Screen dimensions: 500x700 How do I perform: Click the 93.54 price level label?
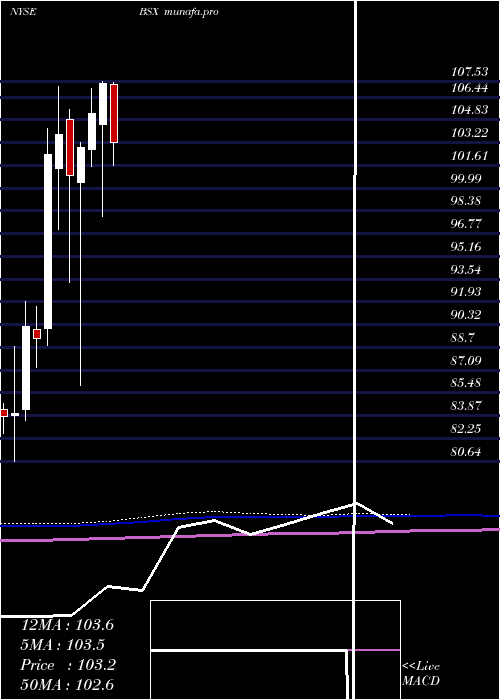tap(466, 270)
